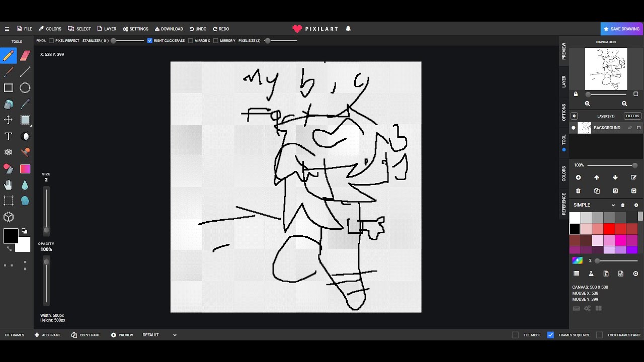644x362 pixels.
Task: Click the Pixel Size slider handle
Action: (x=268, y=41)
